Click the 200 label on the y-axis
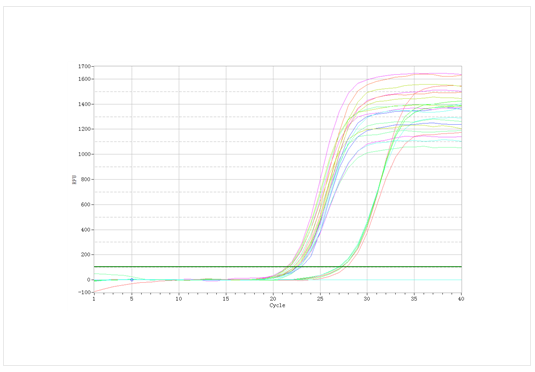The width and height of the screenshot is (535, 372). (86, 255)
